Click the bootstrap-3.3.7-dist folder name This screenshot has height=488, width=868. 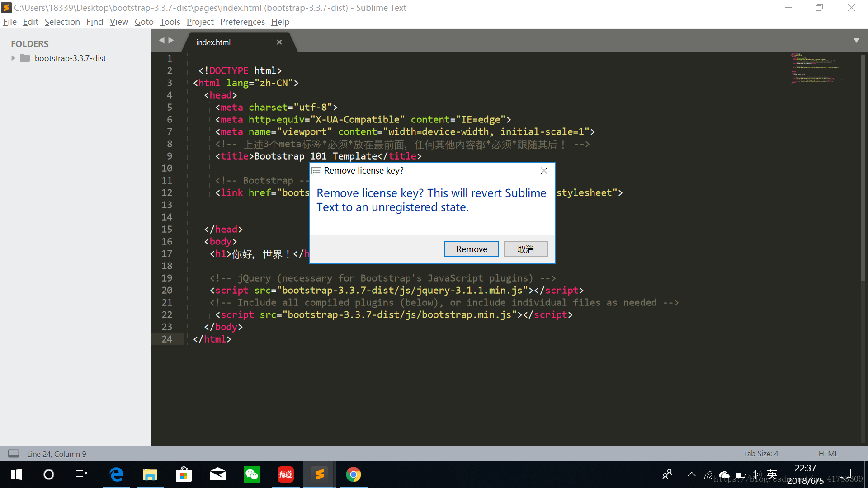(x=70, y=58)
